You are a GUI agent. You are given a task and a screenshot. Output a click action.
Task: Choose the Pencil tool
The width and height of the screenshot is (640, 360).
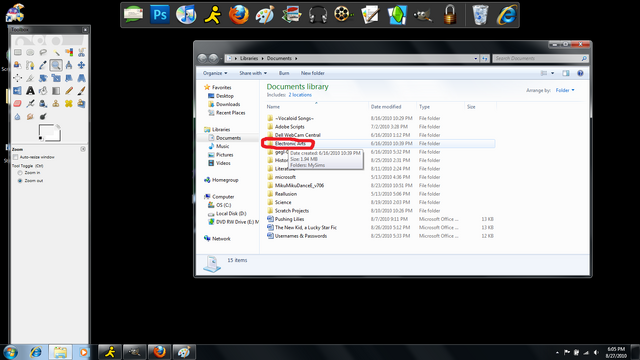coord(69,91)
